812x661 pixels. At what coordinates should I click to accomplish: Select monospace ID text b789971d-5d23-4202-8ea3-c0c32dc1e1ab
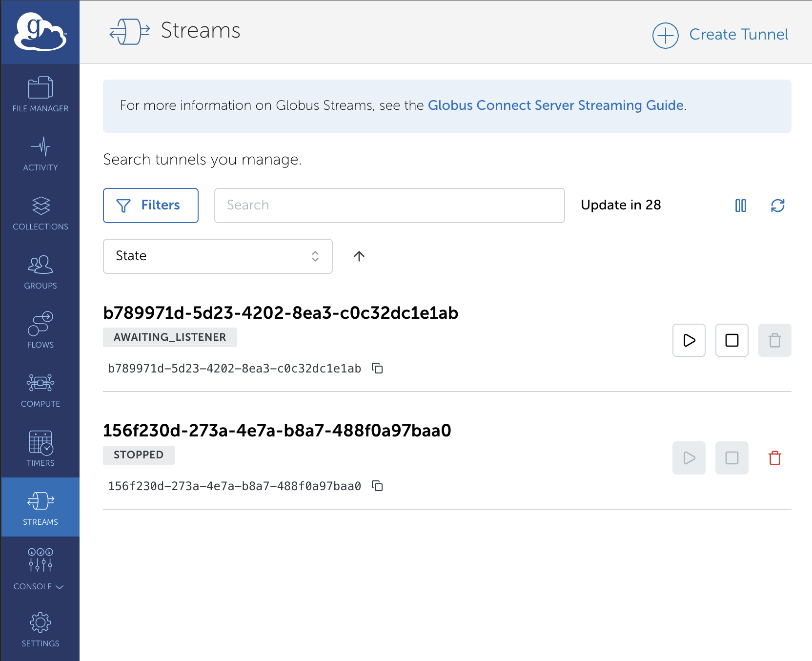[x=235, y=369]
